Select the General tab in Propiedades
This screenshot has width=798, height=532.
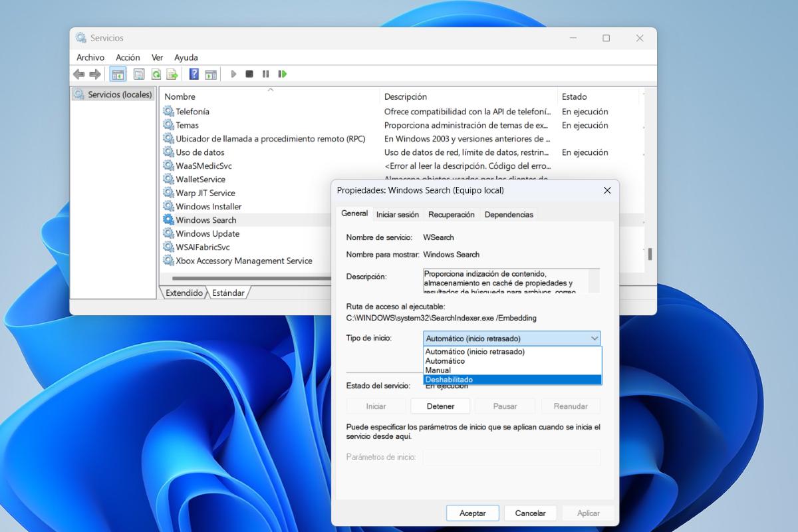[x=354, y=213]
